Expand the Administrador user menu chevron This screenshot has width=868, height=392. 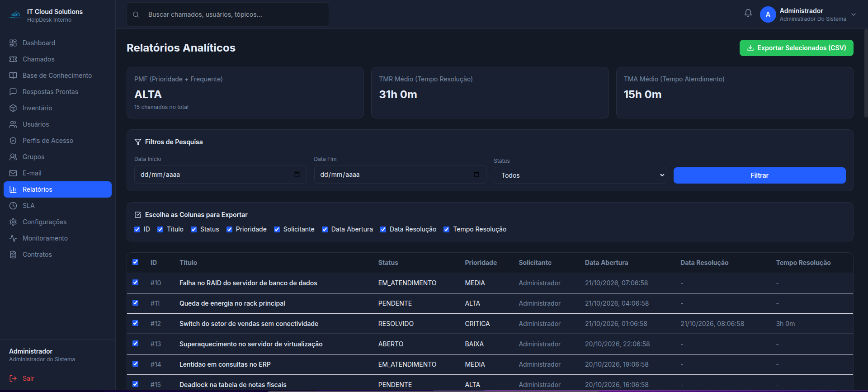click(x=854, y=14)
